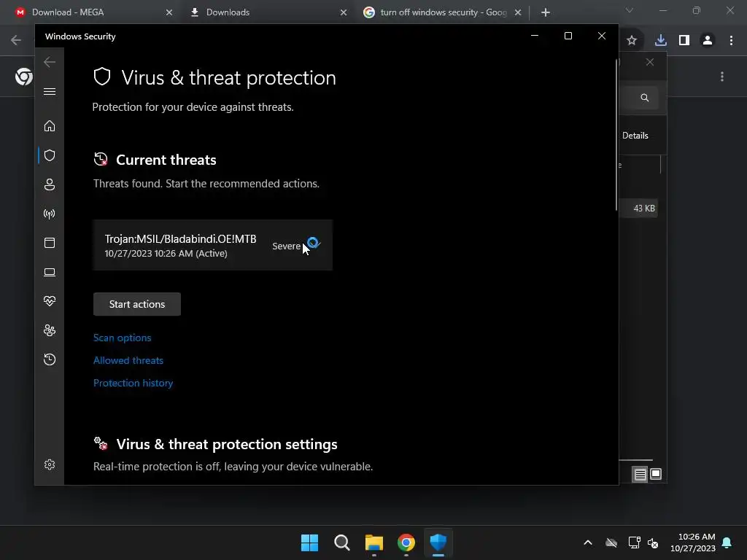The height and width of the screenshot is (560, 747).
Task: Maximize the Windows Security window
Action: point(568,36)
